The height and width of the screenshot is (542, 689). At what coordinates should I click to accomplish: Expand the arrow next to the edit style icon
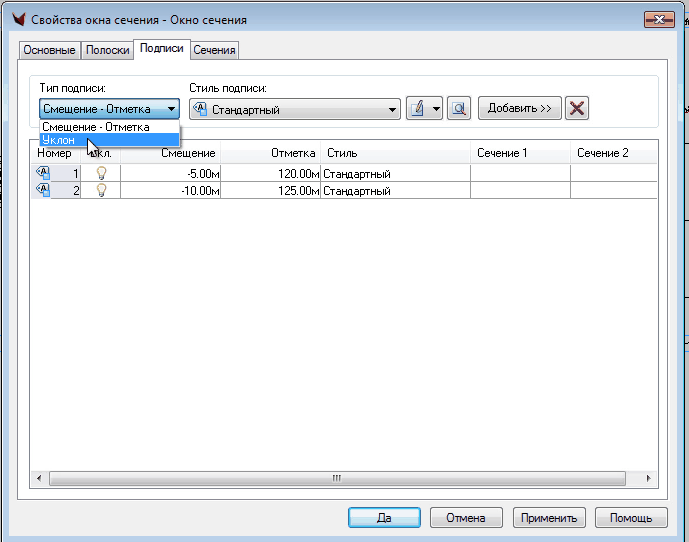pyautogui.click(x=436, y=109)
